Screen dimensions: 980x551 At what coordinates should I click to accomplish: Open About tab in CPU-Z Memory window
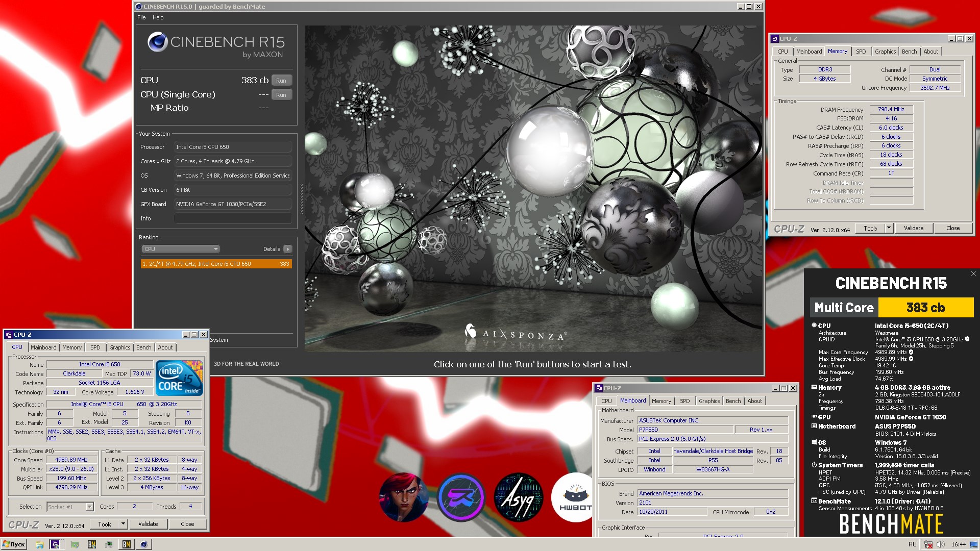pyautogui.click(x=930, y=52)
